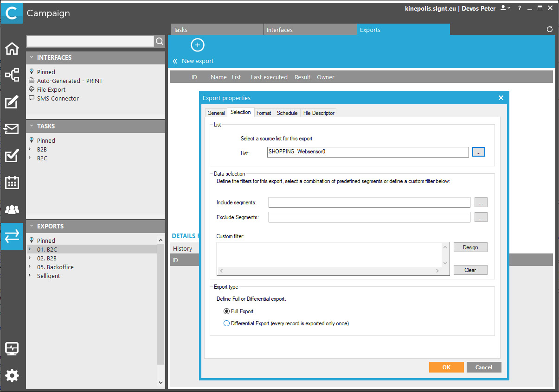Viewport: 559px width, 392px height.
Task: Open the email messages section in the sidebar
Action: coord(12,129)
